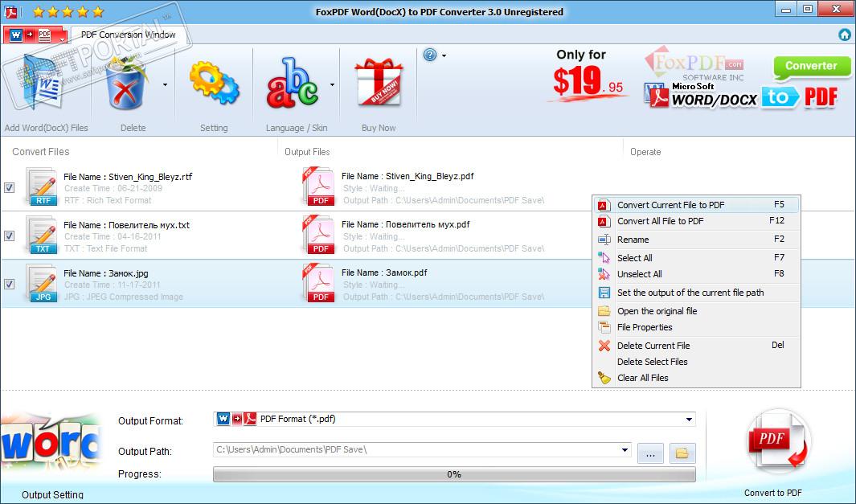Click the Only for $19.95 price banner
Image resolution: width=856 pixels, height=504 pixels.
(x=588, y=76)
